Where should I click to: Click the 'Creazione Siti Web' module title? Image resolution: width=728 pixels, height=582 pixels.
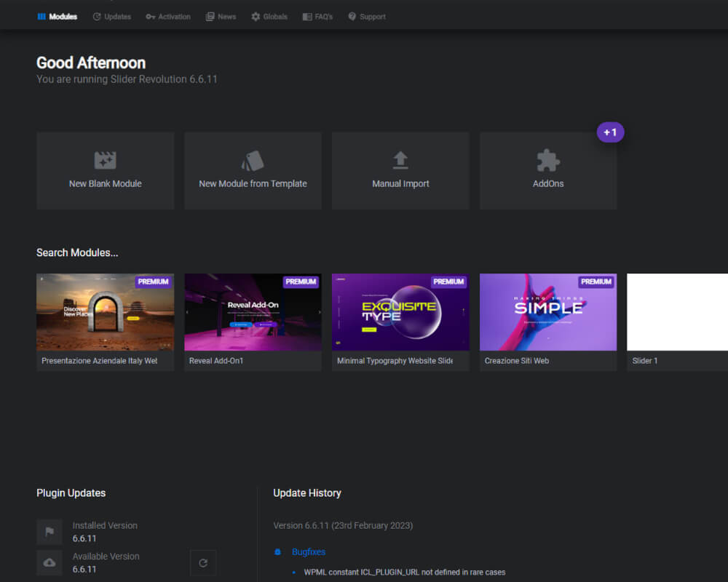pyautogui.click(x=517, y=361)
